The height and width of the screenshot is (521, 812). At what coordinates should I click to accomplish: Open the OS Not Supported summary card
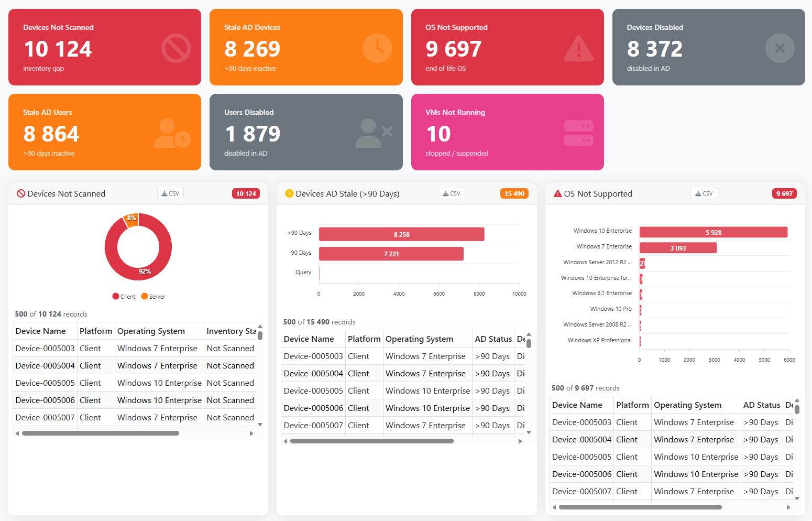508,47
